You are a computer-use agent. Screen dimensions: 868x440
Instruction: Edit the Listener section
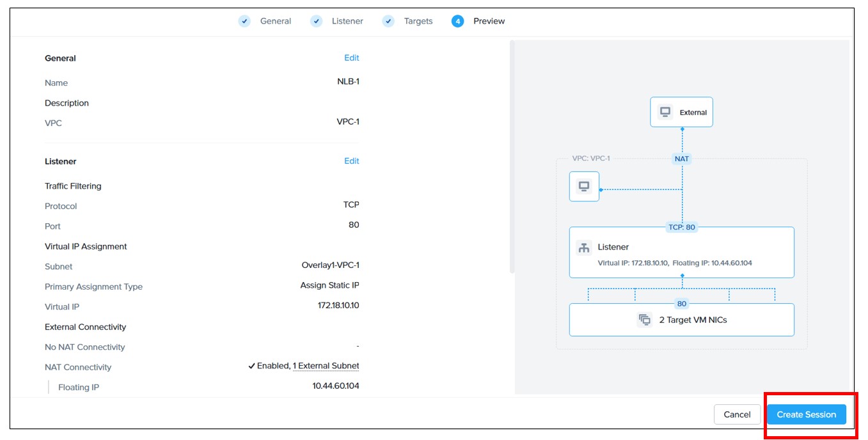coord(351,161)
